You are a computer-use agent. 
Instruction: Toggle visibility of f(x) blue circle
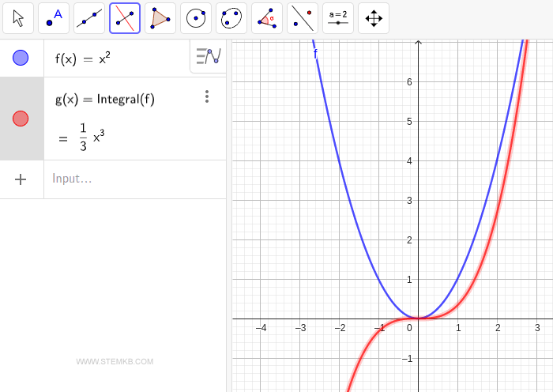[x=21, y=58]
